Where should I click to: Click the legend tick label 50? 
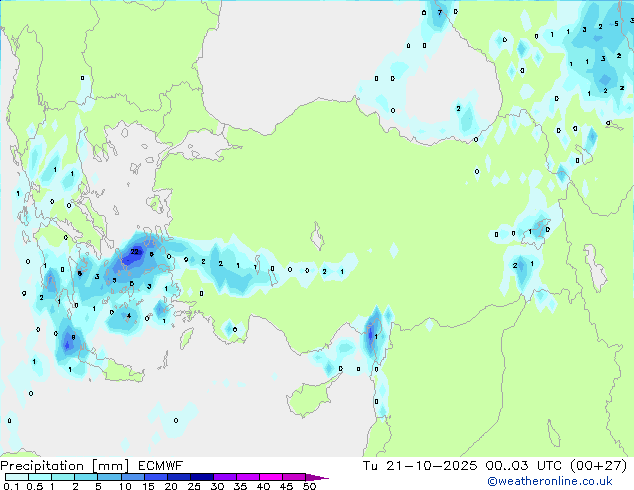coord(309,488)
